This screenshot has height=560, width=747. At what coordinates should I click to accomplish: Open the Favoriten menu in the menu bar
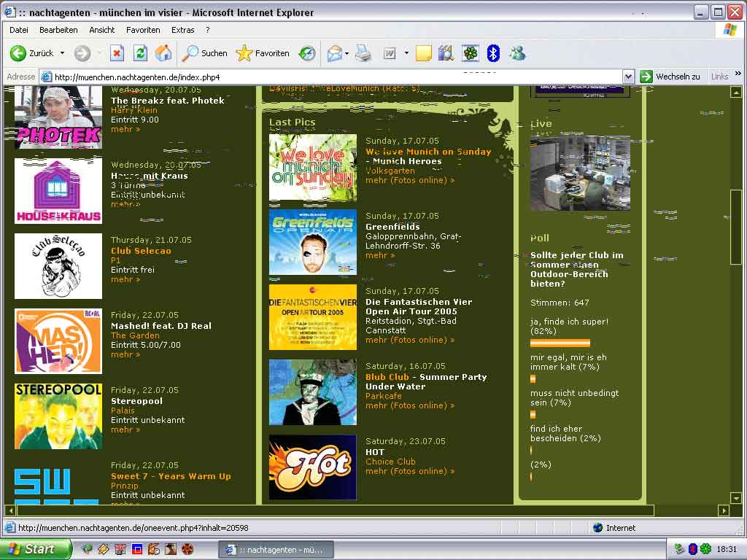(143, 30)
